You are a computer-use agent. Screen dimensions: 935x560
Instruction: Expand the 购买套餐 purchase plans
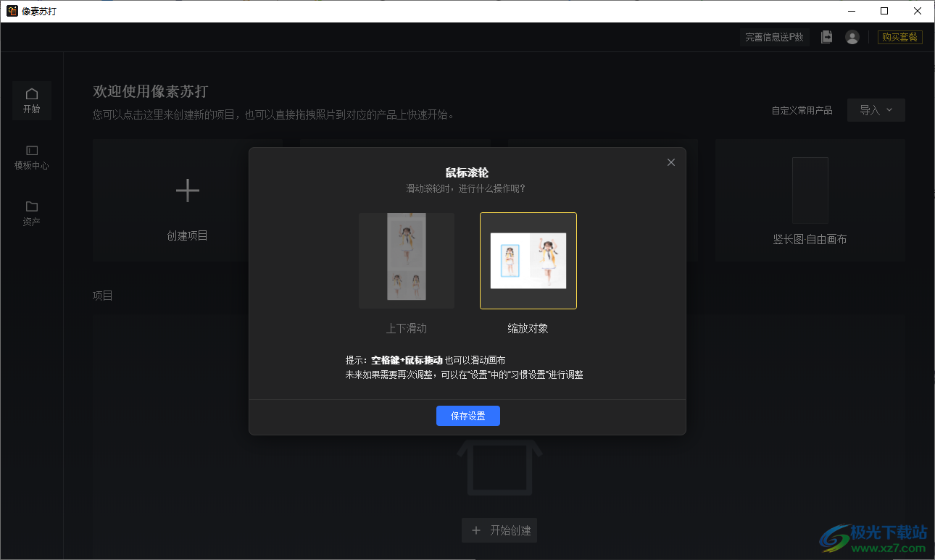pyautogui.click(x=900, y=37)
